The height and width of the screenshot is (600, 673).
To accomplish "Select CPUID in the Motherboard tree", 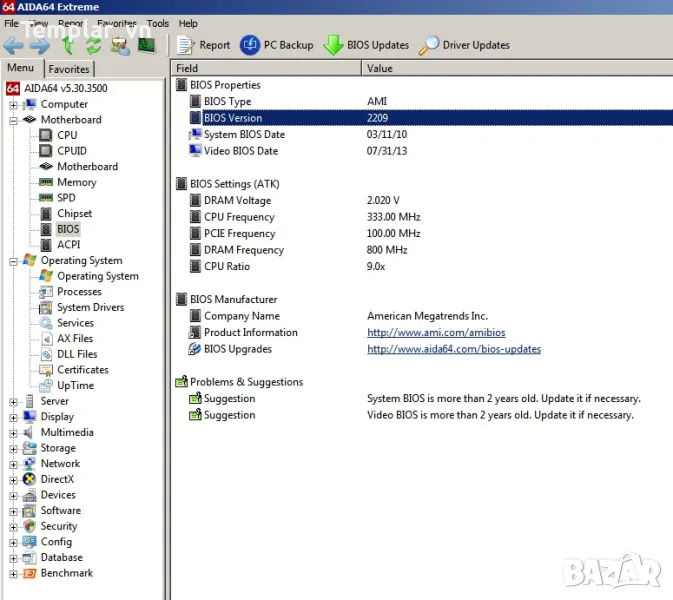I will (71, 151).
